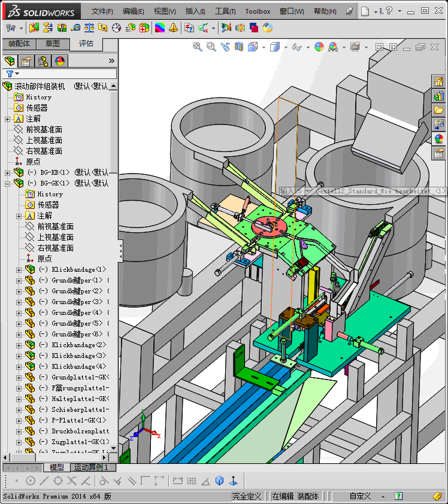Activate the Section View tool

pyautogui.click(x=239, y=47)
